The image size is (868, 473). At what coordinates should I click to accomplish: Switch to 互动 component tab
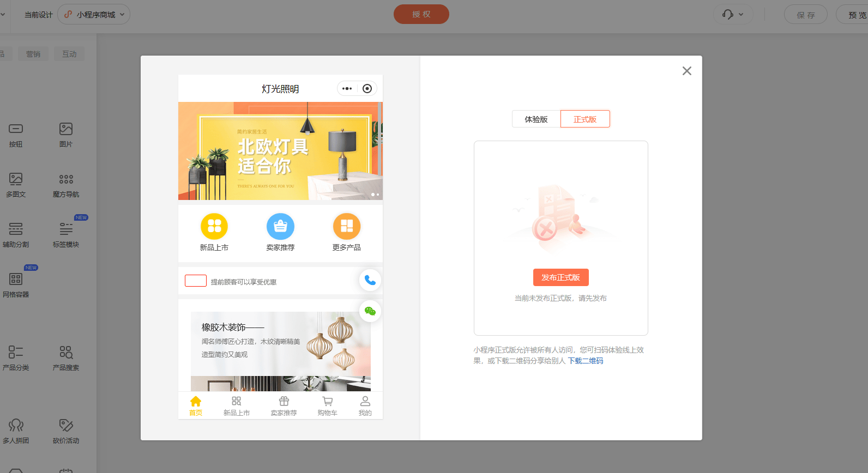click(x=69, y=54)
